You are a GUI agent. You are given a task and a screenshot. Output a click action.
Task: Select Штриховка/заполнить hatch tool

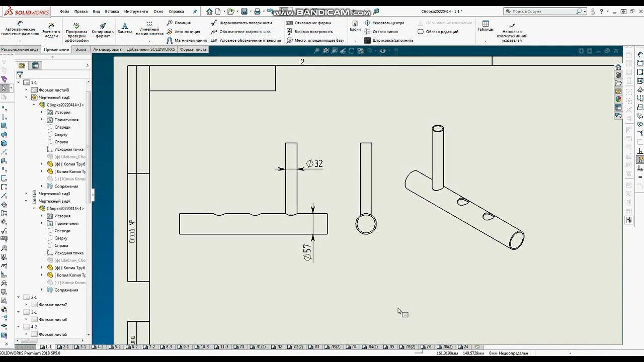click(389, 40)
